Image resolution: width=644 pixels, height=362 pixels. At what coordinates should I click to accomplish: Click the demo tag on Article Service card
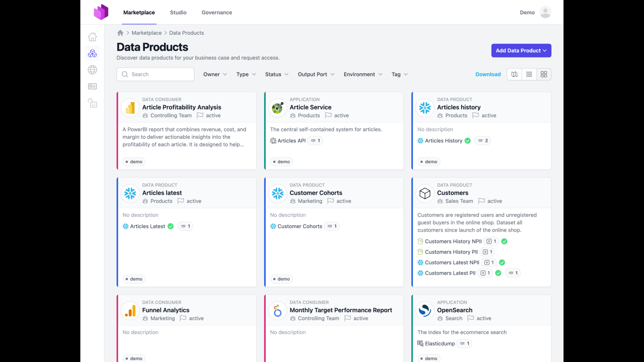[281, 162]
